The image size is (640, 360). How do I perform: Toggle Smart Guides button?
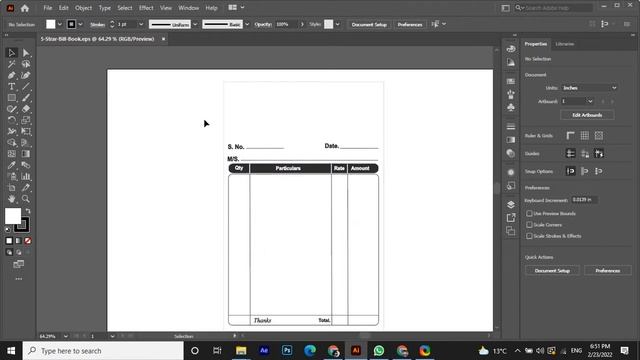coord(599,153)
